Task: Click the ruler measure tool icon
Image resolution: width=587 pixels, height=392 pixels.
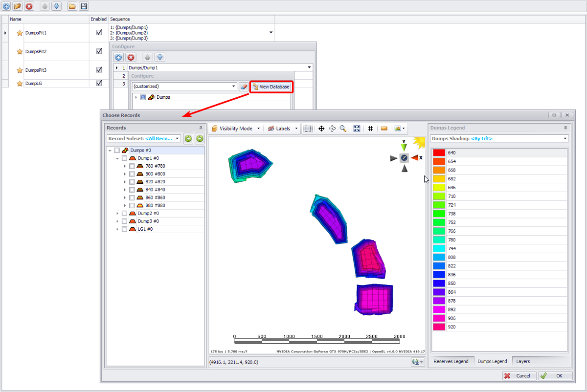Action: click(384, 129)
